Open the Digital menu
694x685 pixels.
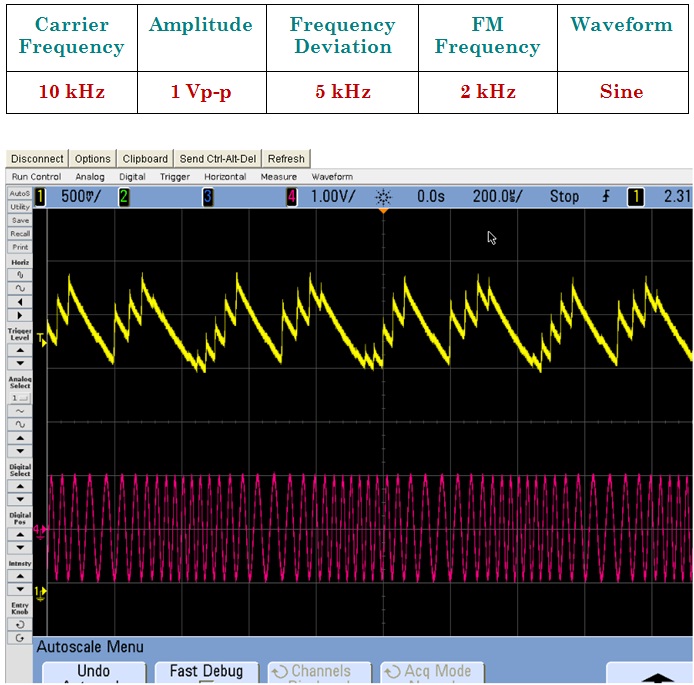pos(132,177)
